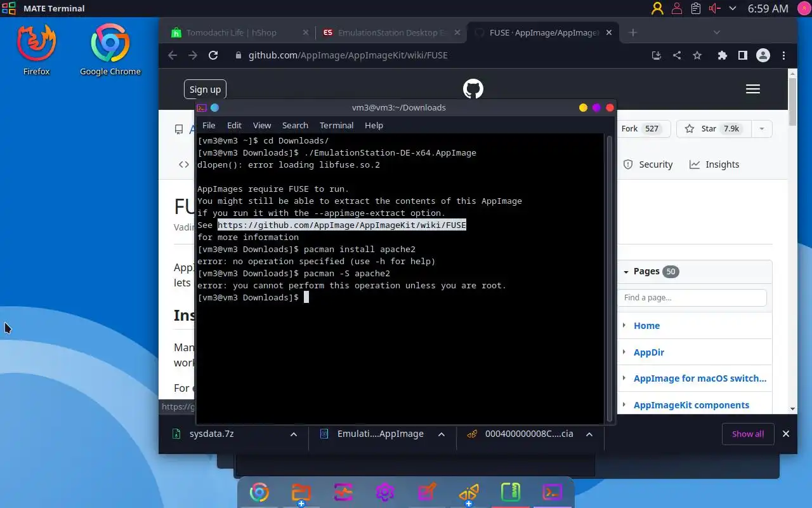This screenshot has height=508, width=812.
Task: Open terminal Edit menu
Action: click(x=235, y=125)
